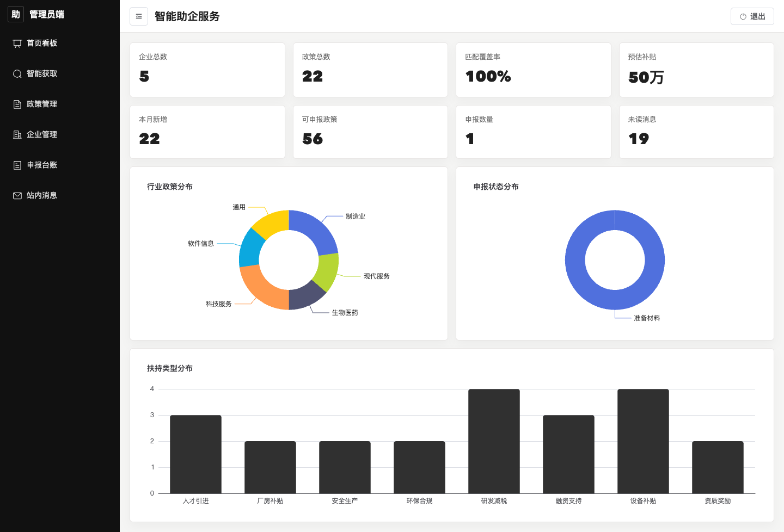Click the 研发减税 bar
The image size is (784, 532).
[494, 441]
